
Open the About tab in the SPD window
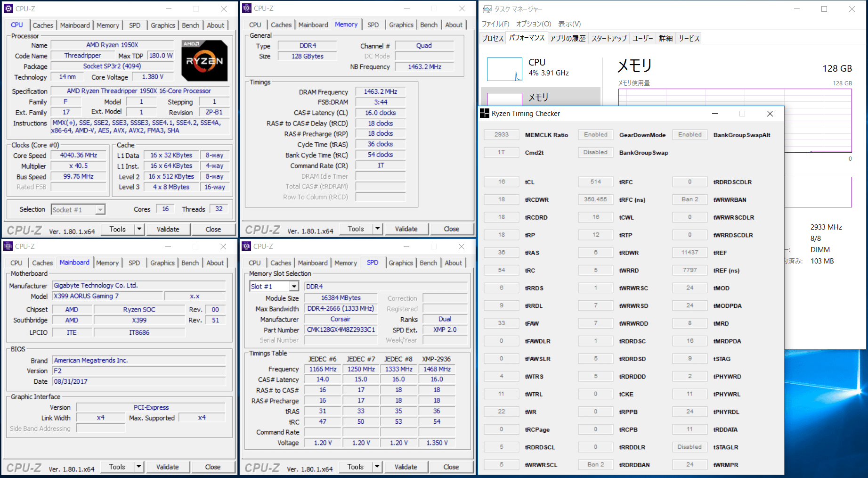[454, 263]
